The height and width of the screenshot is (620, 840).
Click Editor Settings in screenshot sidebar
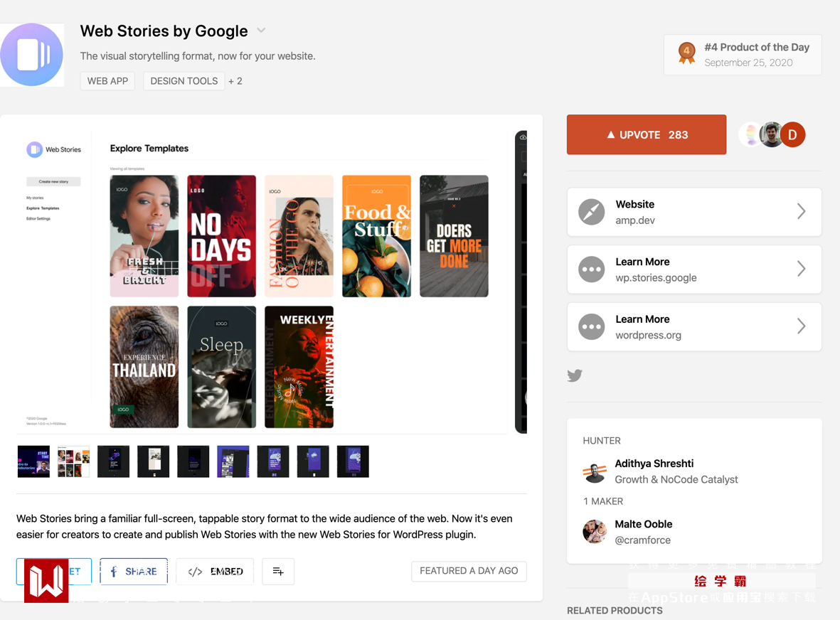click(38, 218)
